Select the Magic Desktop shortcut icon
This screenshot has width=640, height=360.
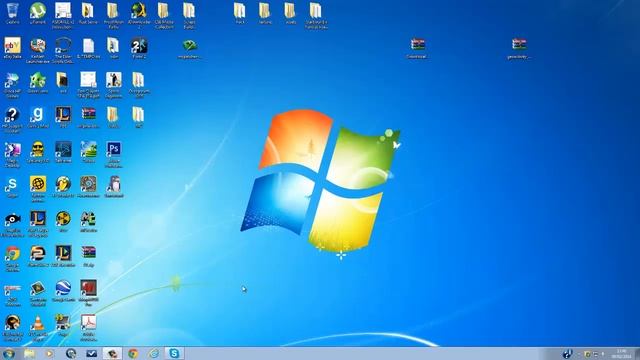12,150
